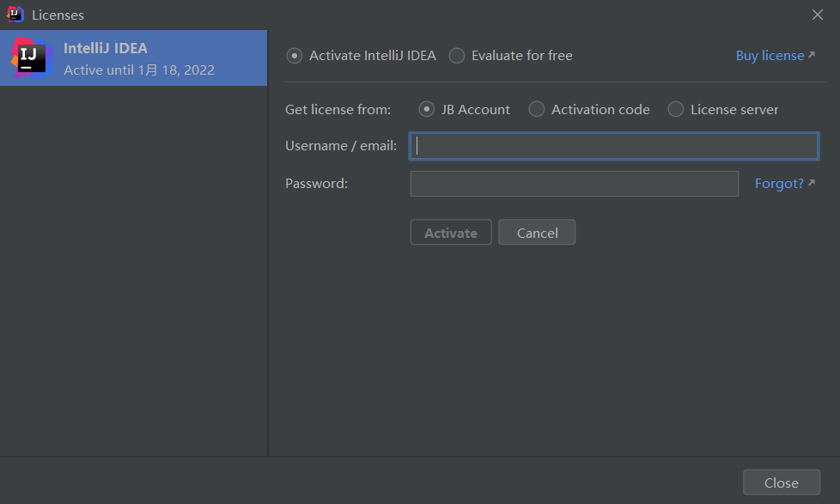The width and height of the screenshot is (840, 504).
Task: Click the IntelliJ logo in title bar
Action: click(x=15, y=15)
